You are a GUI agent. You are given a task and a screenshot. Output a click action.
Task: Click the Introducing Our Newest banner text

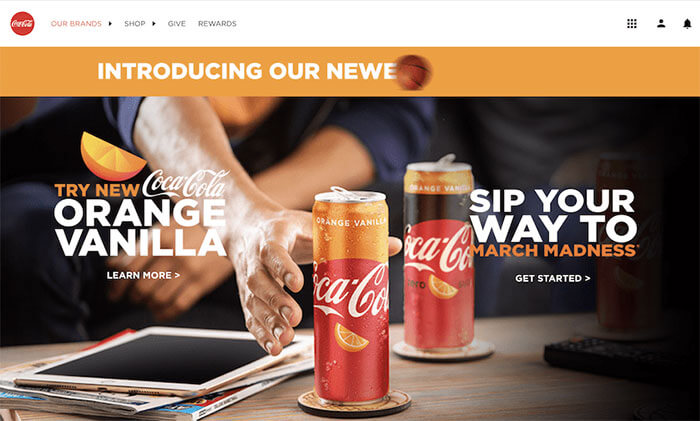247,71
